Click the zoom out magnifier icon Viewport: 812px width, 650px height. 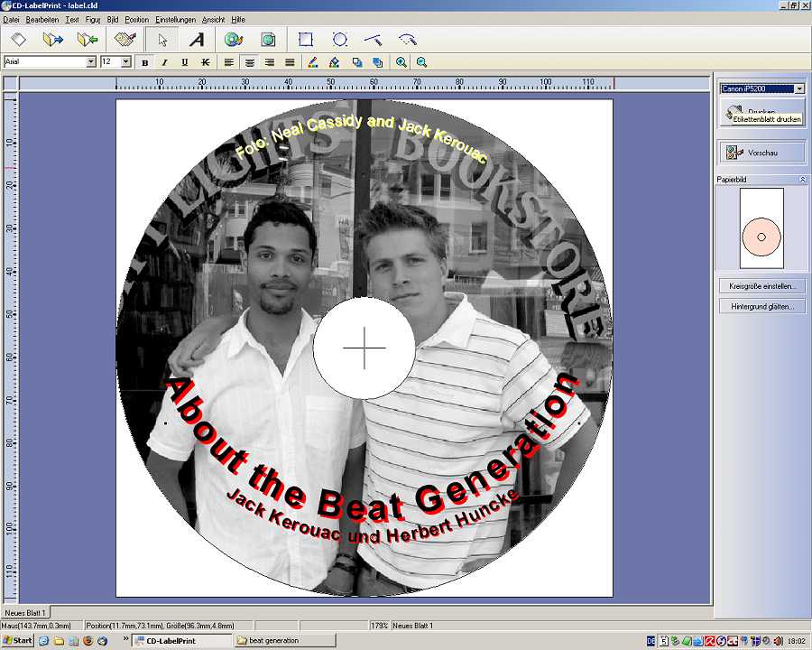pos(421,62)
